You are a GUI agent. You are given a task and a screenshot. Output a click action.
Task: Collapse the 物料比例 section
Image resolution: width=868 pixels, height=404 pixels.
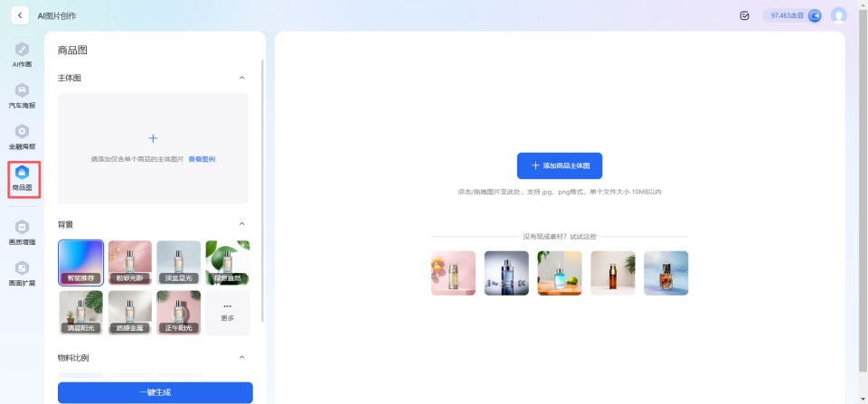[241, 358]
